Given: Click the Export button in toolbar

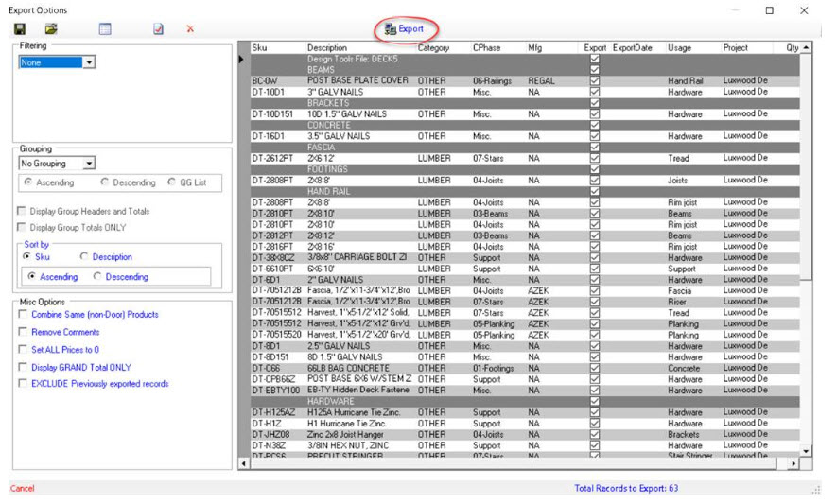Looking at the screenshot, I should point(405,29).
